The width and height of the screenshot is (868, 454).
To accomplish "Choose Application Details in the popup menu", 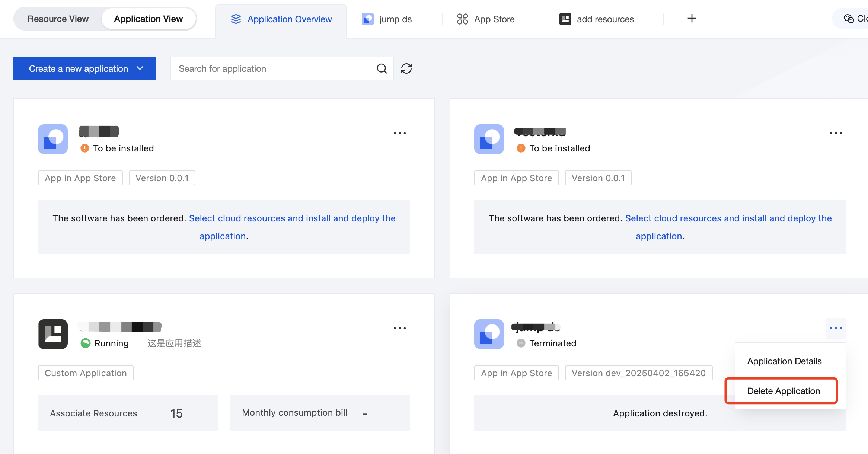I will [784, 361].
